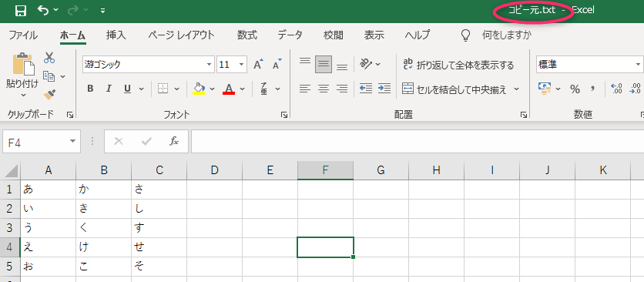Open the フォント dialog launcher
Viewport: 644px width, 282px height.
(x=283, y=115)
